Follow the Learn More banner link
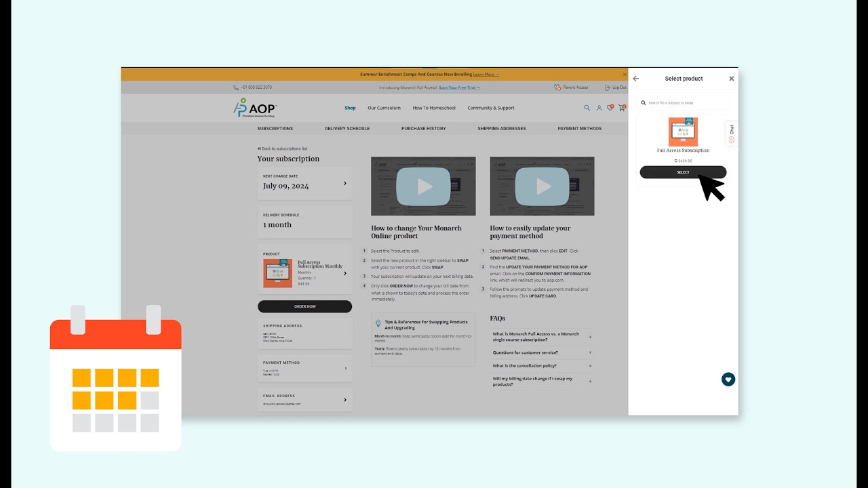This screenshot has height=488, width=868. pyautogui.click(x=486, y=74)
